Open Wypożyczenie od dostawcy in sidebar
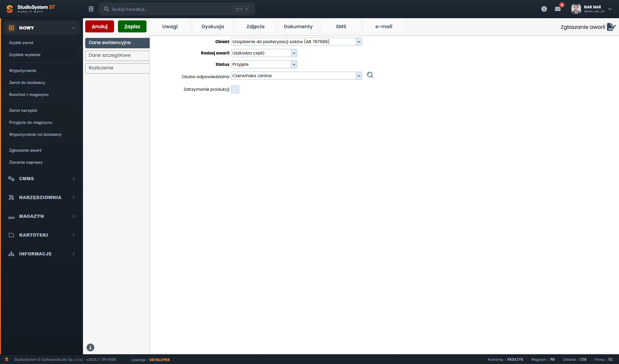The width and height of the screenshot is (619, 364). [35, 135]
